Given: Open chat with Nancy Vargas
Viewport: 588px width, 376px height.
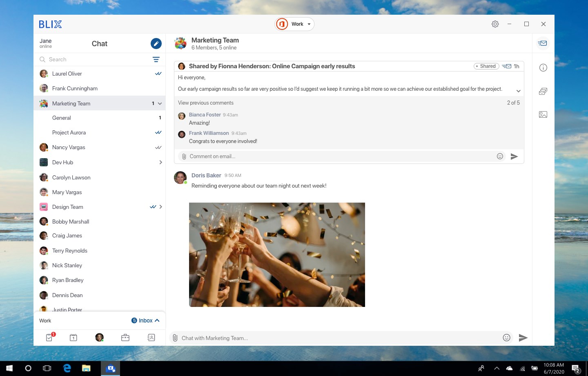Looking at the screenshot, I should click(100, 147).
